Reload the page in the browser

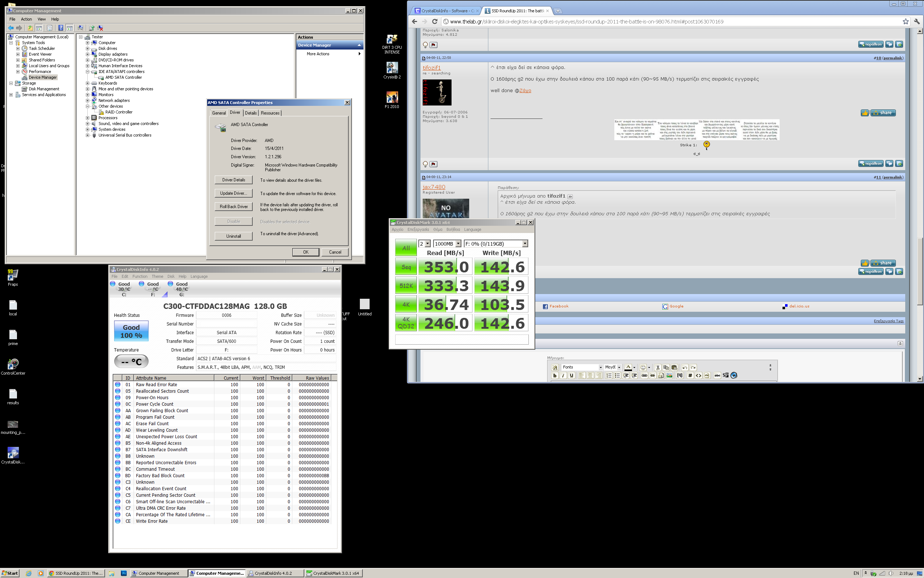pyautogui.click(x=435, y=21)
